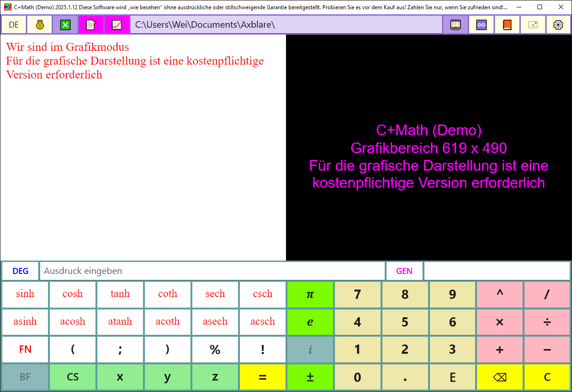Open settings via the gear icon
Screen dimensions: 572x392
[558, 25]
